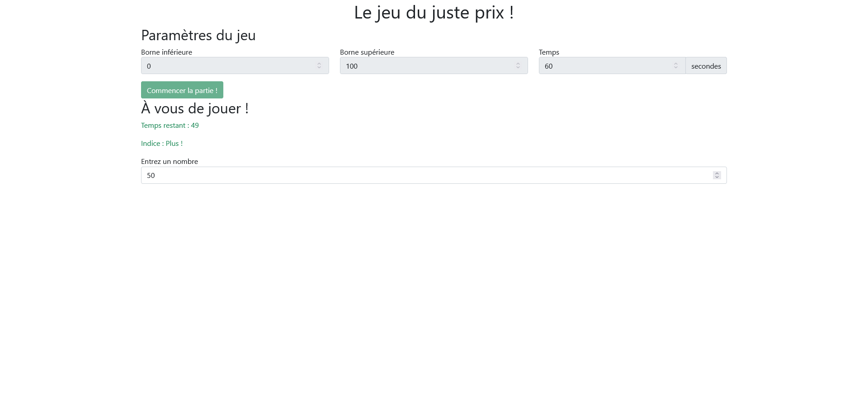Click the 'Paramètres du jeu' heading
Image resolution: width=868 pixels, height=415 pixels.
(198, 35)
